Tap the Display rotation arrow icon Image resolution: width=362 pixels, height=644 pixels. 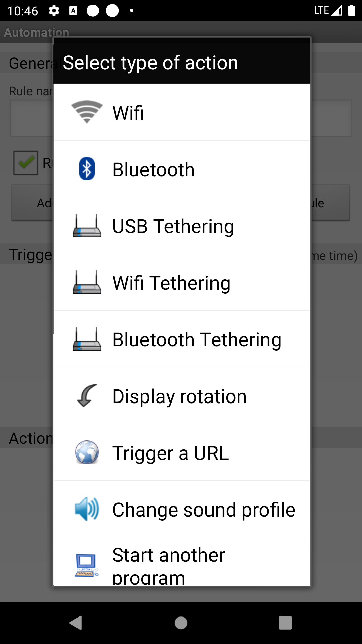click(x=87, y=396)
